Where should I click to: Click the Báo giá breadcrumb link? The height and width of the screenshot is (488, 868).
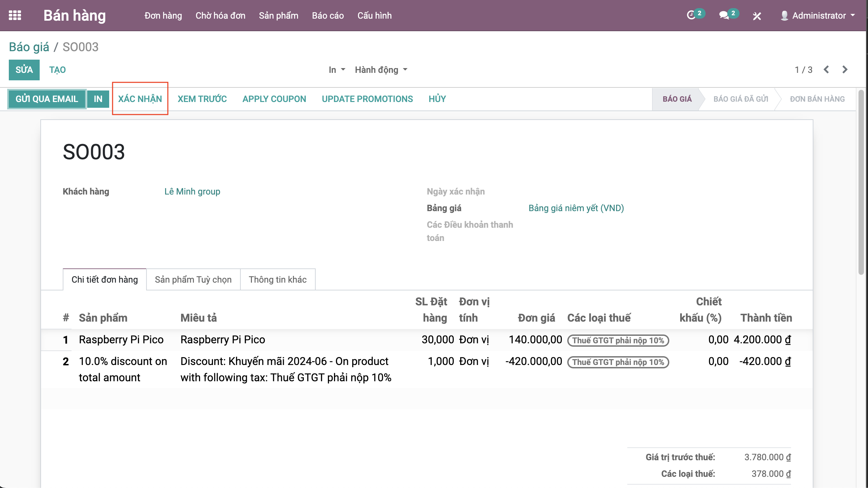click(x=29, y=47)
